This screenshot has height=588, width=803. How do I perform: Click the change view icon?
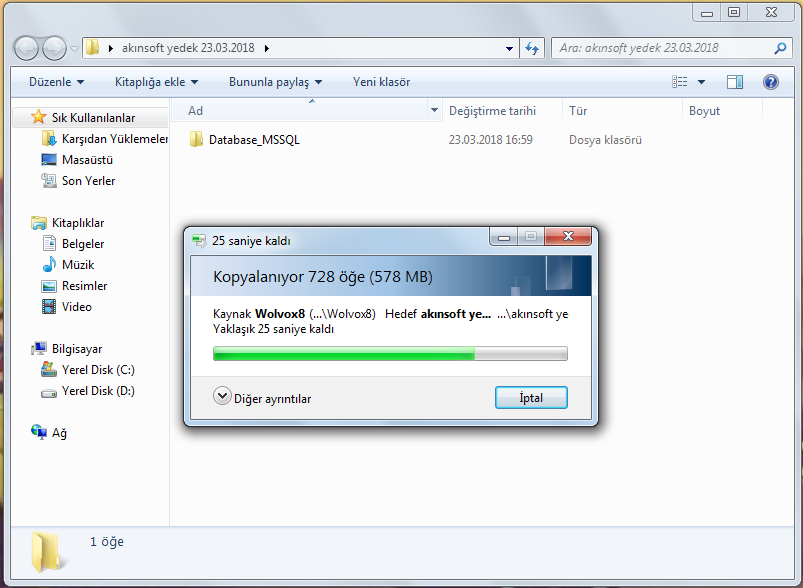pos(680,82)
